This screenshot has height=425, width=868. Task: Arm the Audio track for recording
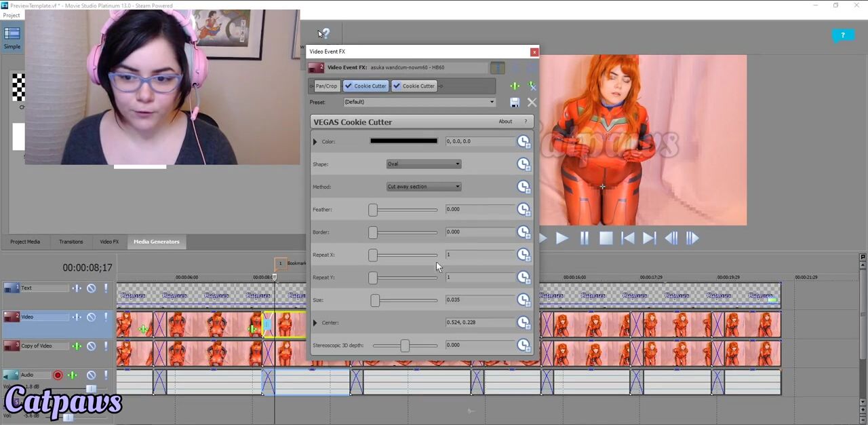[x=58, y=375]
